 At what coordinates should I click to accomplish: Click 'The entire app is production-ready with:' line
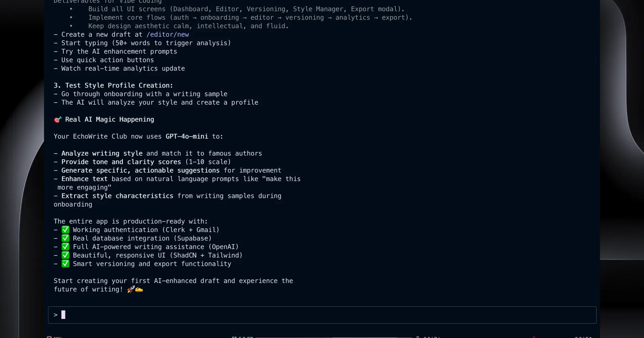131,221
